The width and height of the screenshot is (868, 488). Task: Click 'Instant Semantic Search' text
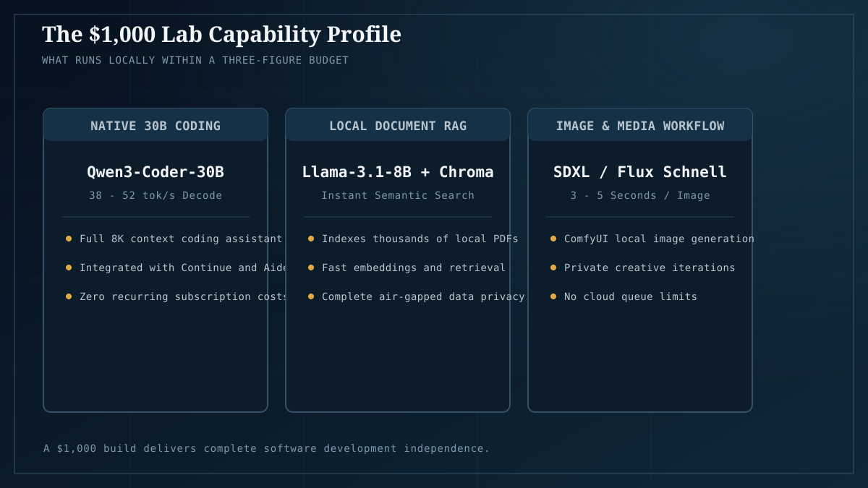(398, 195)
